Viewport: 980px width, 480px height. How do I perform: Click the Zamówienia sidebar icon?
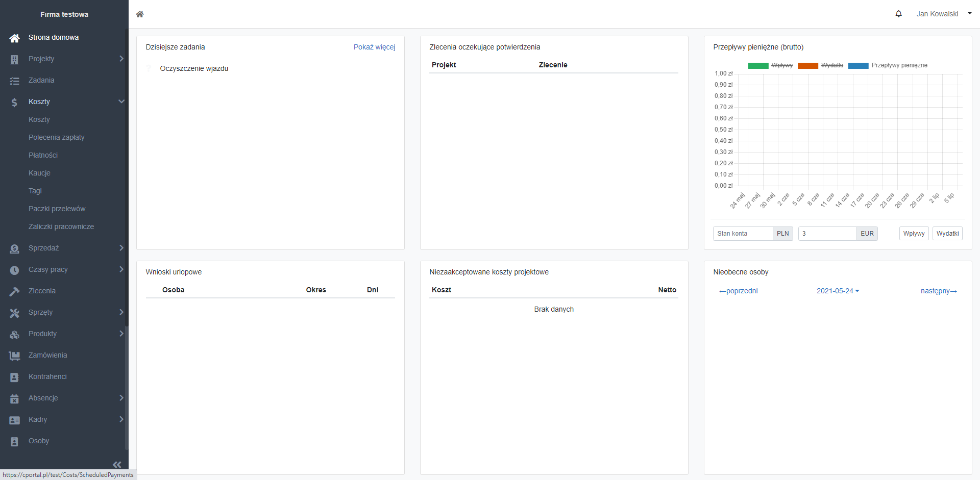[14, 356]
